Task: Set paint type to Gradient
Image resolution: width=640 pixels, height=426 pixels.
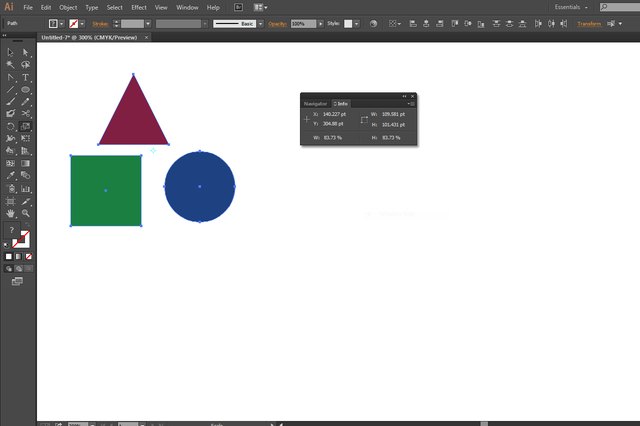Action: pyautogui.click(x=18, y=256)
